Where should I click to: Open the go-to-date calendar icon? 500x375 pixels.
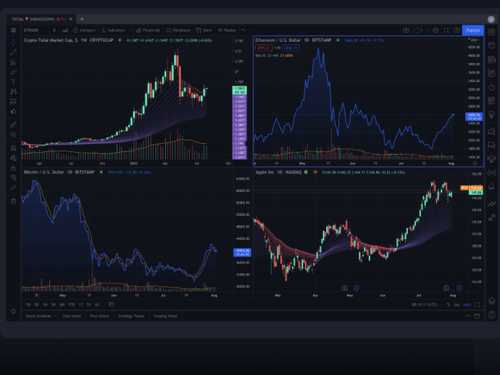point(111,305)
